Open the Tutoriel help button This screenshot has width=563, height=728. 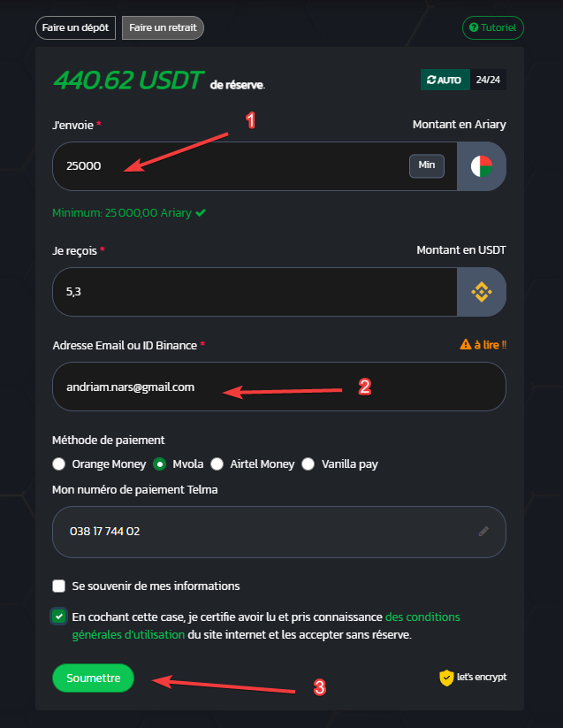coord(493,27)
